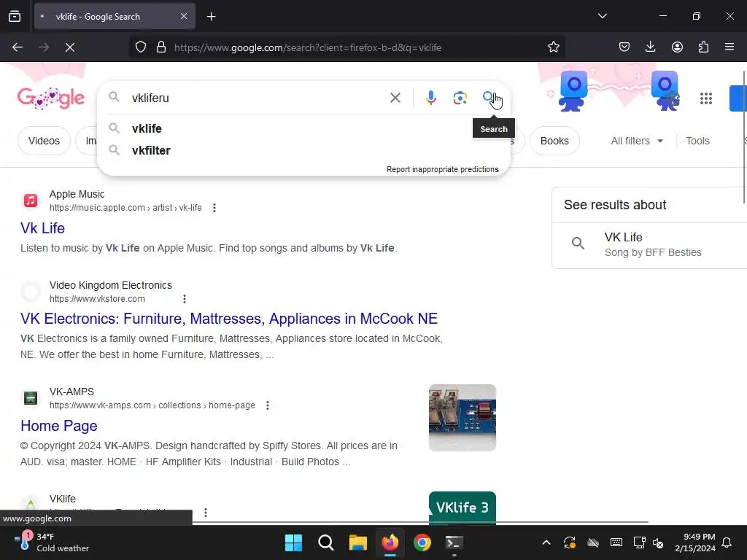Start voice search with microphone
Screen dimensions: 747x560
pos(430,98)
